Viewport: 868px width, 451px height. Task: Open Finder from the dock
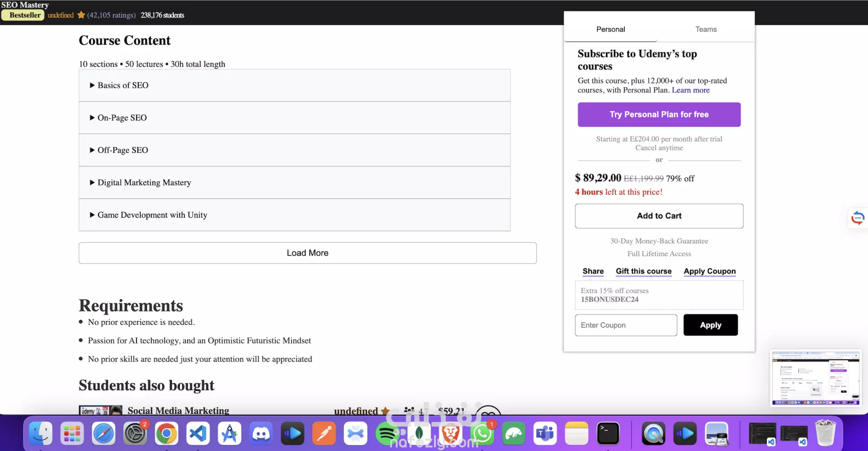point(41,433)
